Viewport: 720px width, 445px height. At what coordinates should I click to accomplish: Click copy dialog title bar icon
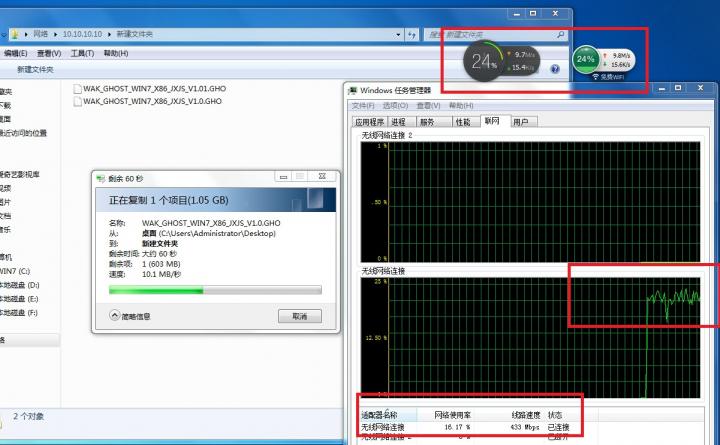pos(101,179)
